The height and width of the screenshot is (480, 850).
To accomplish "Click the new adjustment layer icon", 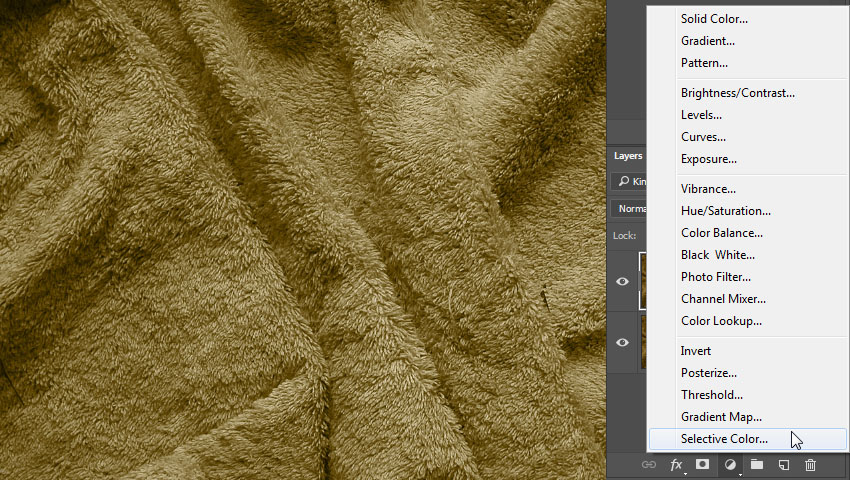I will coord(730,465).
